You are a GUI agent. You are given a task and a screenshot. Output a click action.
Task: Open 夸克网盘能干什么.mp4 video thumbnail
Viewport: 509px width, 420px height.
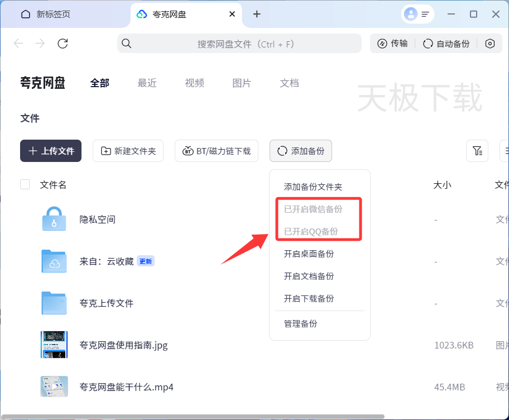click(x=54, y=386)
